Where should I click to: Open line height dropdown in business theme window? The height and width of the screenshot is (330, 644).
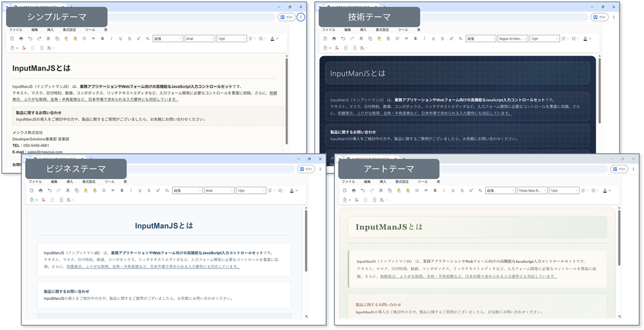281,191
